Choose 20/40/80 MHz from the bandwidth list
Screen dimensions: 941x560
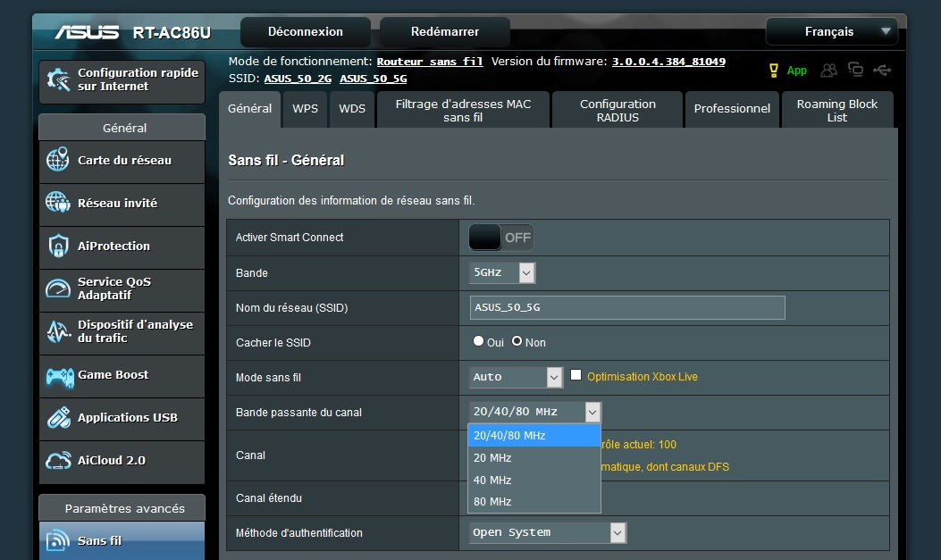pyautogui.click(x=534, y=435)
